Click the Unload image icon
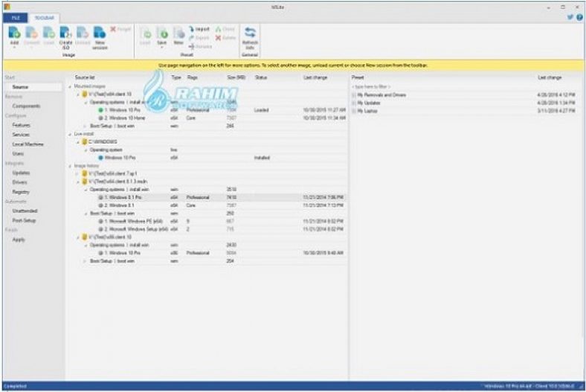The width and height of the screenshot is (586, 392). tap(83, 33)
